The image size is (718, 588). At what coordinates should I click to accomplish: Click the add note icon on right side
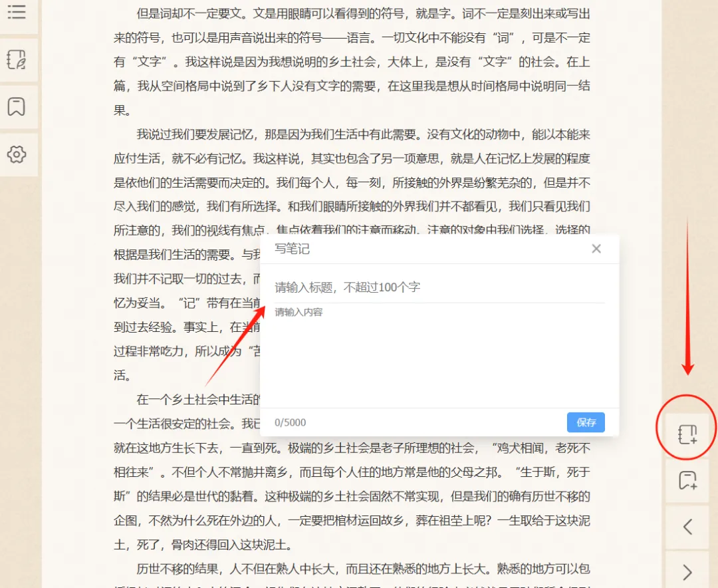click(687, 434)
